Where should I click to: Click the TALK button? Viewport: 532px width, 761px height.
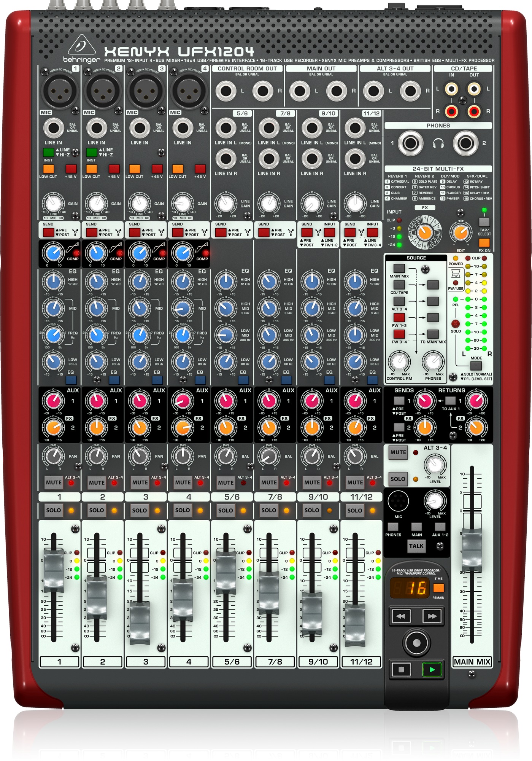point(416,546)
